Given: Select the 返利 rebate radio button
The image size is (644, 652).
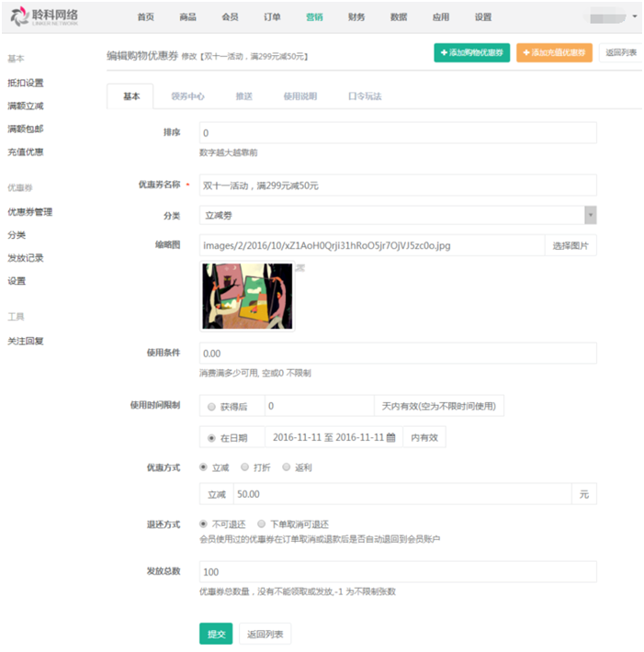Looking at the screenshot, I should [x=287, y=467].
